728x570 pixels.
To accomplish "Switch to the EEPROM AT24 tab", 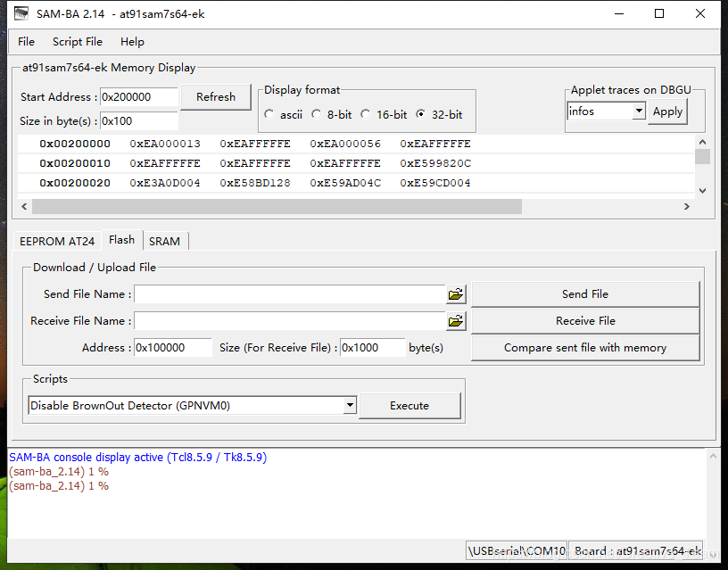I will tap(57, 242).
